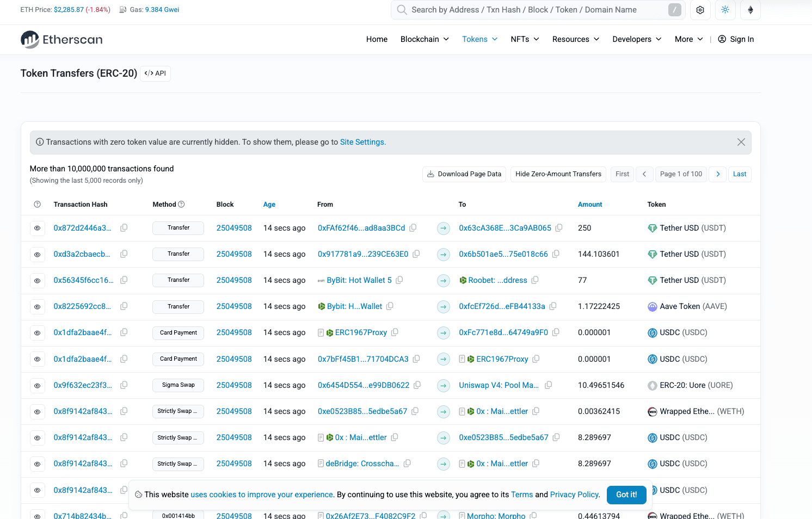Go to next page using chevron
Screen dimensions: 812x519
click(718, 174)
